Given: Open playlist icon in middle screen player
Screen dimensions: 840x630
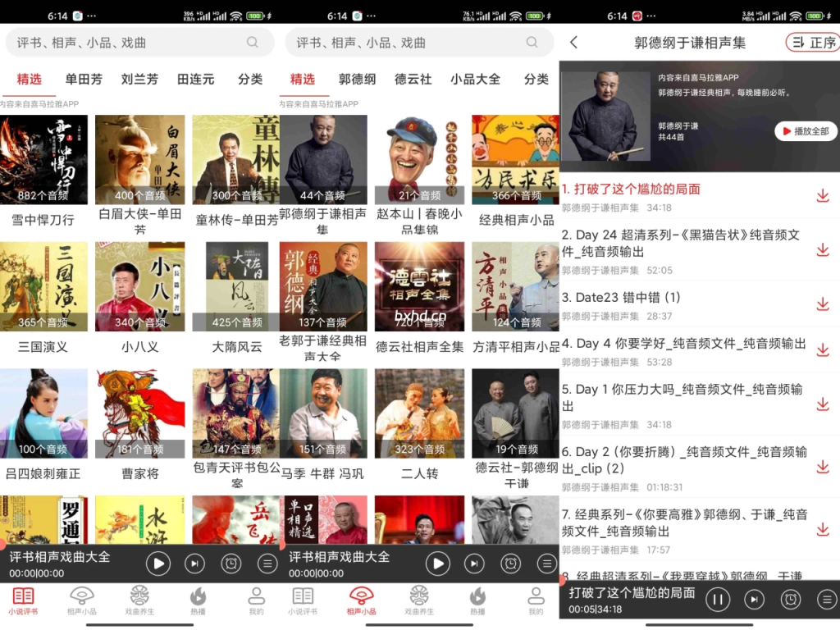Looking at the screenshot, I should (x=547, y=564).
